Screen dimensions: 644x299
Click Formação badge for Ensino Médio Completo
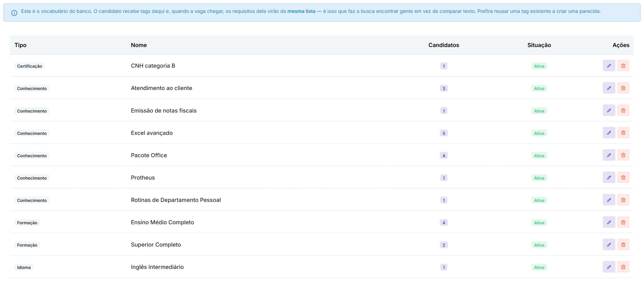(x=27, y=223)
